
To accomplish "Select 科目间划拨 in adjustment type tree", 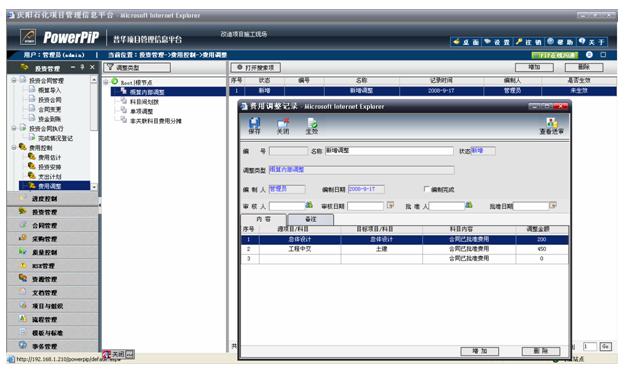I will [144, 102].
